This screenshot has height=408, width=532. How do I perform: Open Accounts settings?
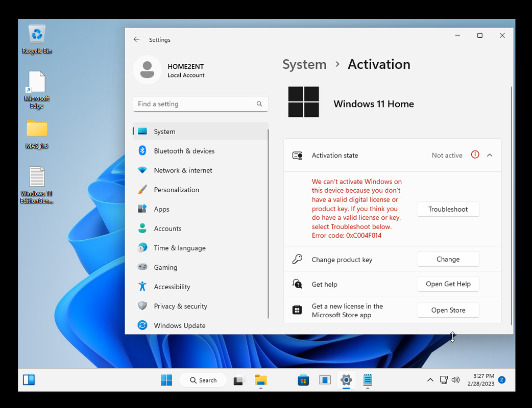click(200, 228)
